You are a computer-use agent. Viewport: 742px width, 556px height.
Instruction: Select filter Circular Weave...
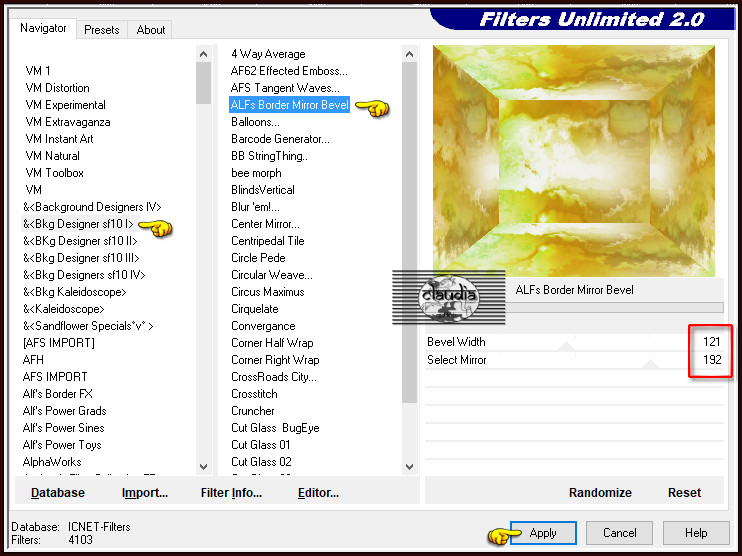coord(272,275)
